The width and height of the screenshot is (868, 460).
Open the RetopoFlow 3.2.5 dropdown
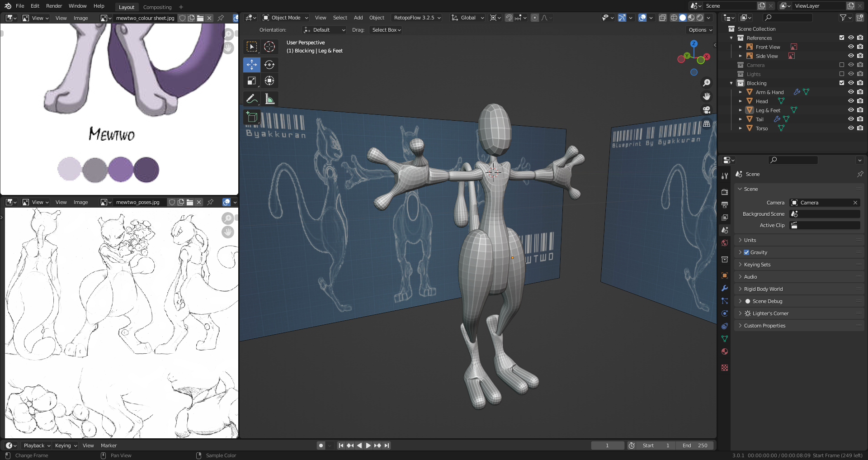(417, 18)
